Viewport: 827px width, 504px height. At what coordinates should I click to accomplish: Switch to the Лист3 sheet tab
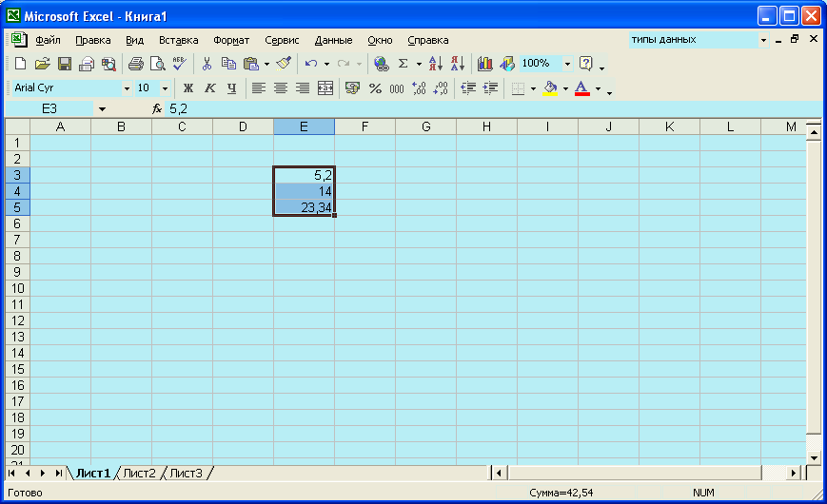[186, 474]
